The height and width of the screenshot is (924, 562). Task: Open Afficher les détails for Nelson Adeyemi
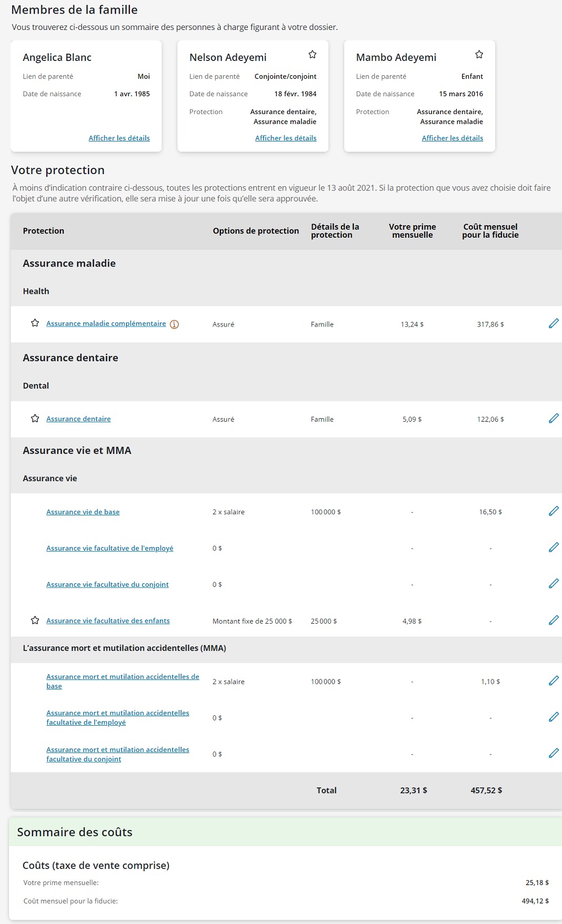point(286,138)
